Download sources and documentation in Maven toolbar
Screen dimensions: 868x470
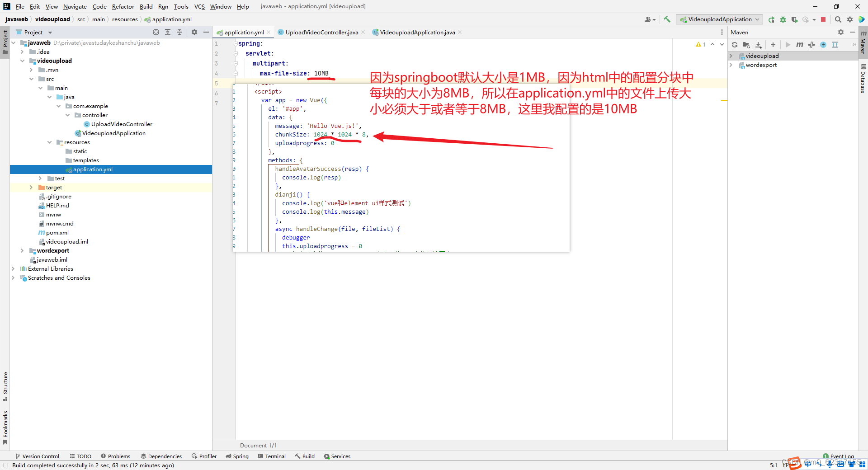[x=759, y=45]
